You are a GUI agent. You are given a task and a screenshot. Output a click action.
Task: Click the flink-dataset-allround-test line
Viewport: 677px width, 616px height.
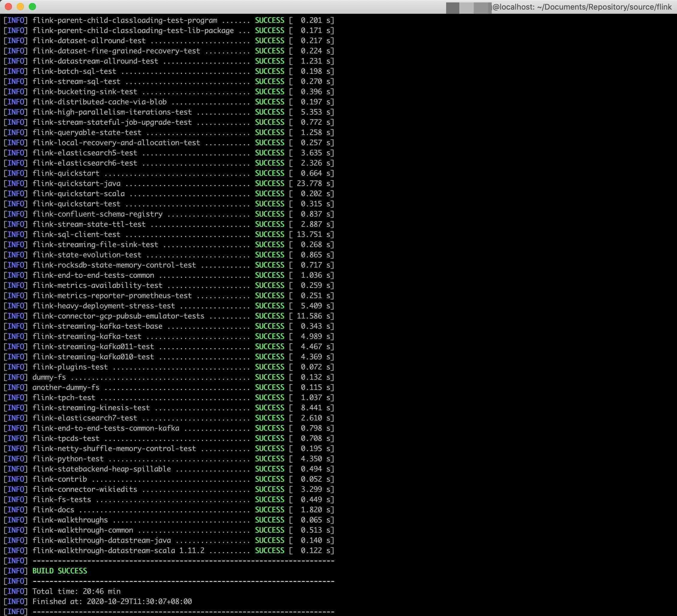169,41
